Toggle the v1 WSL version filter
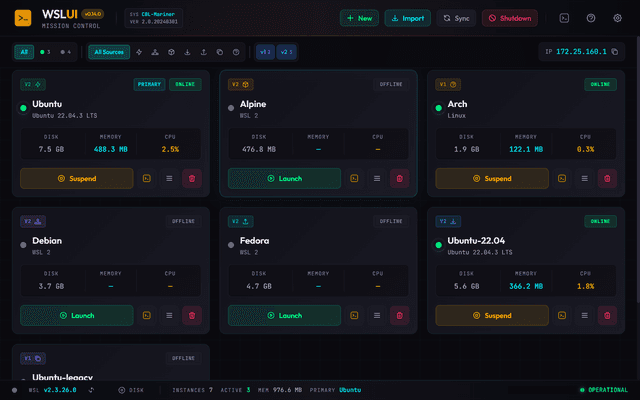The image size is (640, 400). 265,51
